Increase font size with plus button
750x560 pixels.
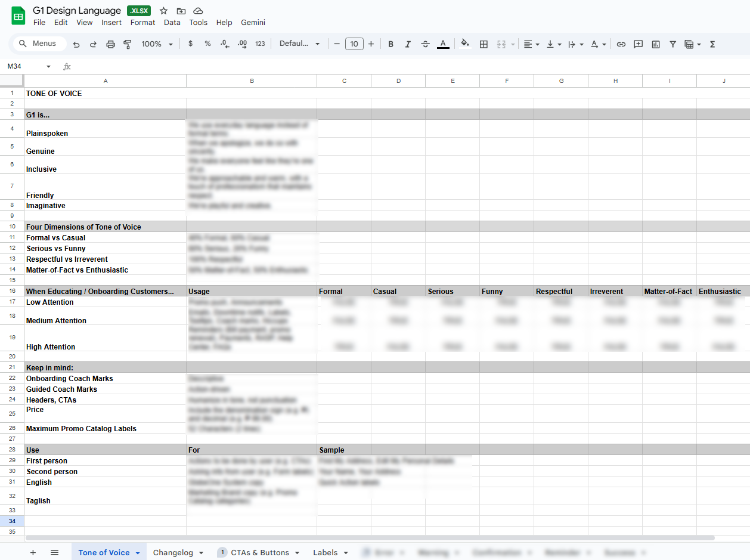[371, 44]
